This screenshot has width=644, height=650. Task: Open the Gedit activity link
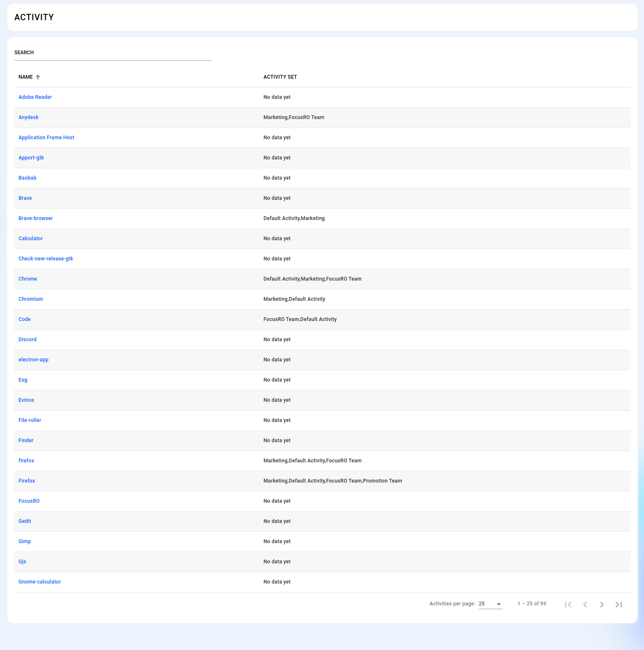coord(25,521)
